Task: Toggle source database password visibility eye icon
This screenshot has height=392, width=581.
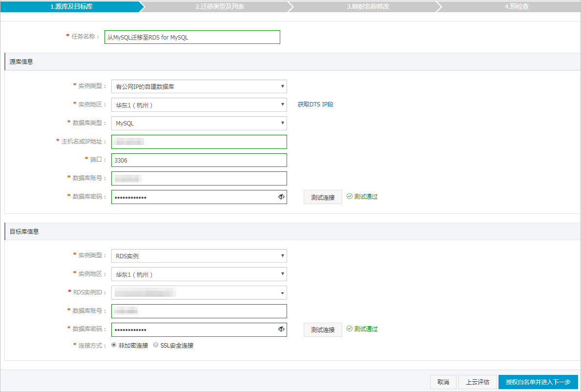Action: pos(281,197)
